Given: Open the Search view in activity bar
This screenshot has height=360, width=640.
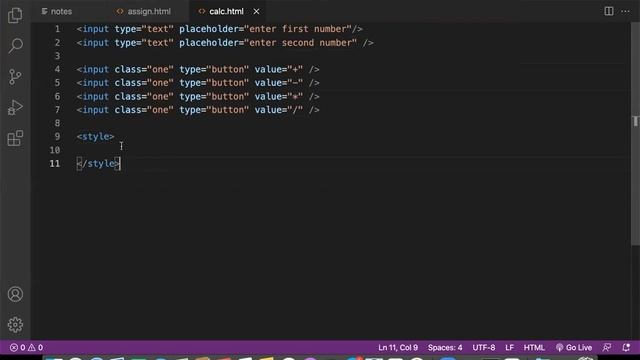Looking at the screenshot, I should 15,46.
